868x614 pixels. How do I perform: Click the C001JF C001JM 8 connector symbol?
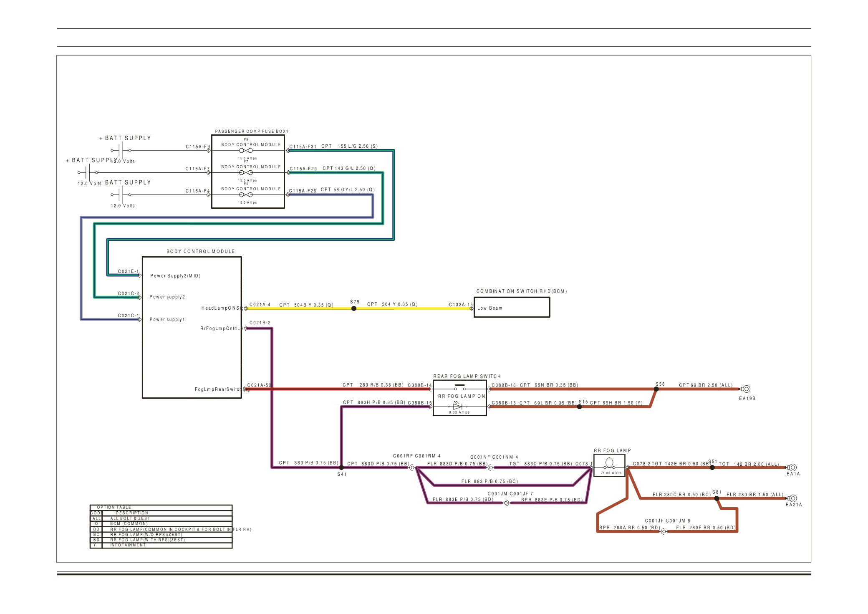[x=664, y=531]
